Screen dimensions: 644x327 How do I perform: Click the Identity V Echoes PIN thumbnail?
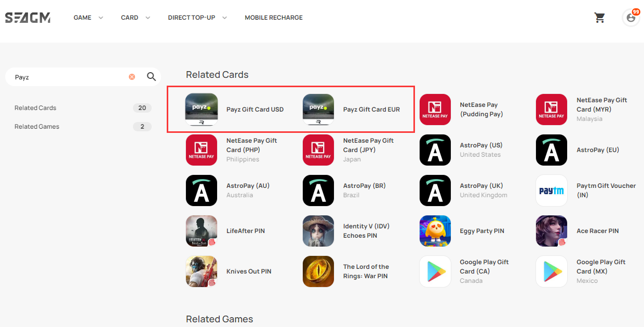(318, 231)
